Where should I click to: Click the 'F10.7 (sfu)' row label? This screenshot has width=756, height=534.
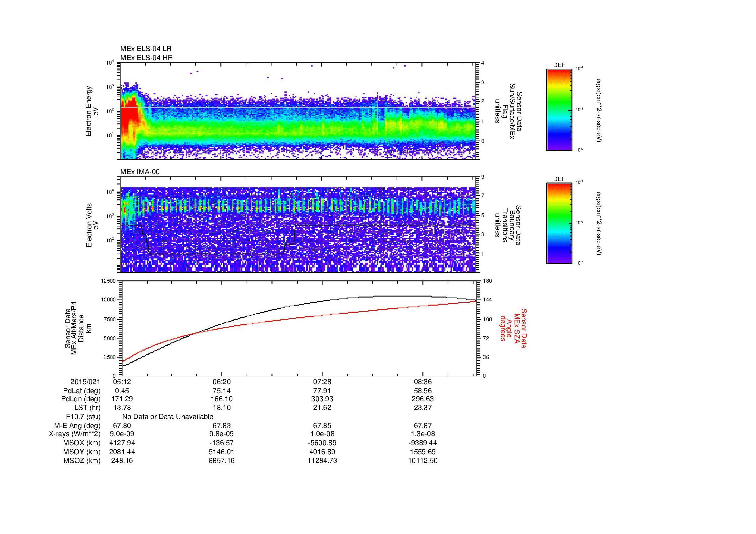83,417
